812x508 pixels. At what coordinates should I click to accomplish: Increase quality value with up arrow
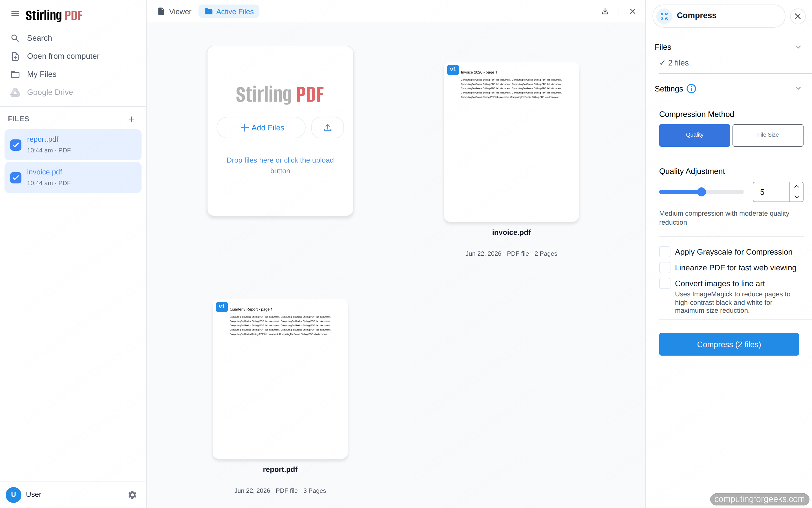pyautogui.click(x=796, y=187)
